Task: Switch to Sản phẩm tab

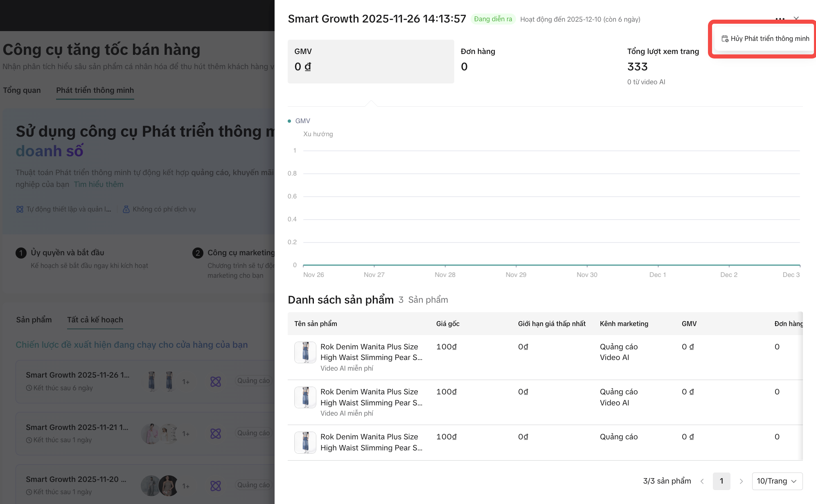Action: tap(34, 320)
